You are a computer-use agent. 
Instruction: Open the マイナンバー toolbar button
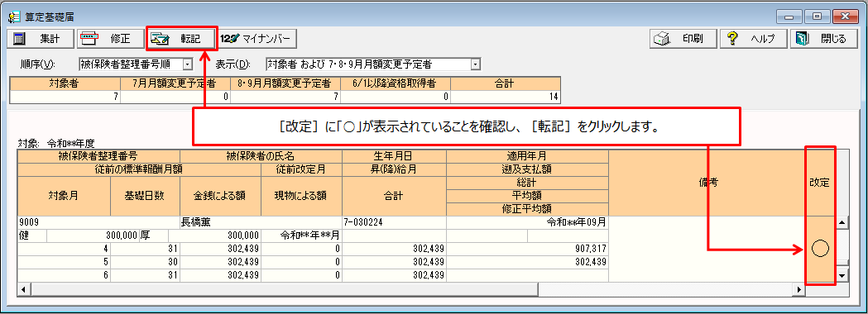(257, 39)
